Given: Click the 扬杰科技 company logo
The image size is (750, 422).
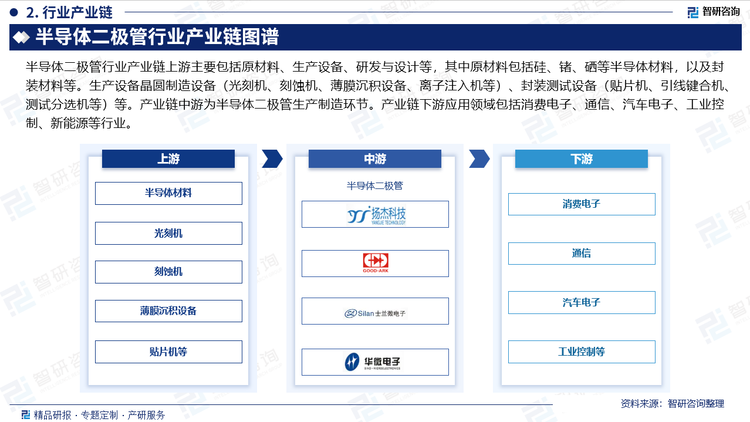Looking at the screenshot, I should coord(376,215).
